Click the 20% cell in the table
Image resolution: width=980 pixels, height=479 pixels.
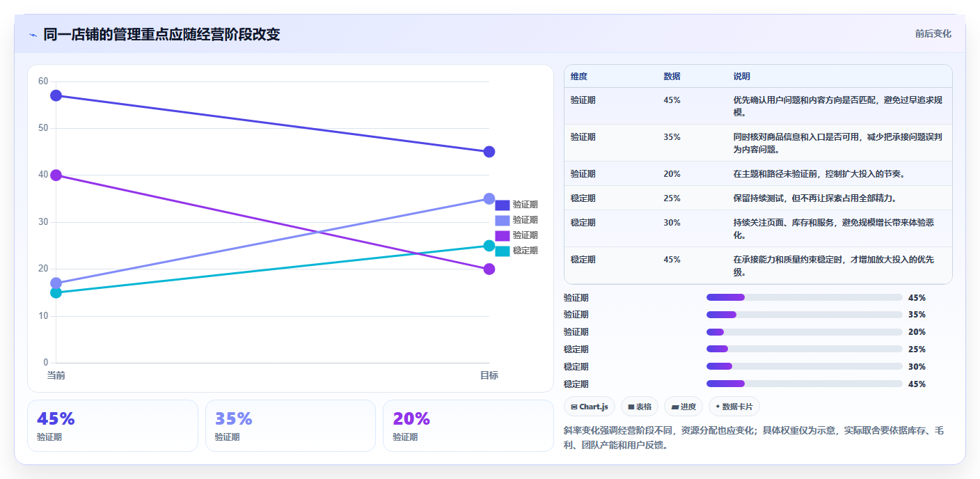coord(672,174)
